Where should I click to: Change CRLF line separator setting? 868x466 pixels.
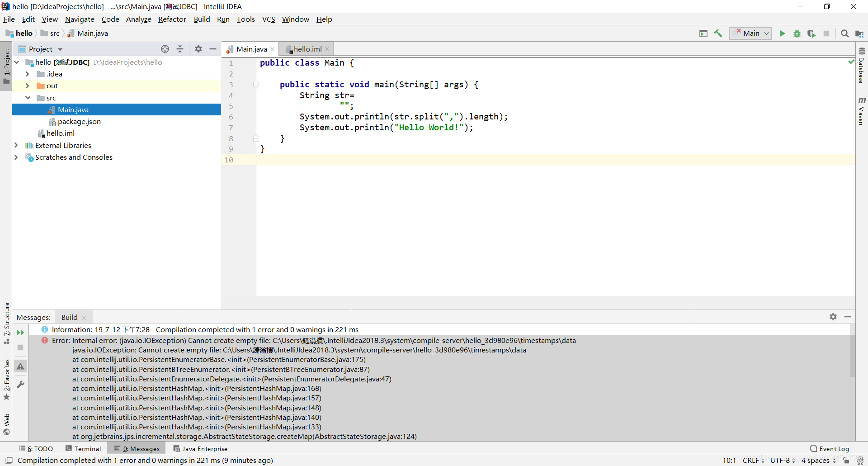(x=753, y=460)
